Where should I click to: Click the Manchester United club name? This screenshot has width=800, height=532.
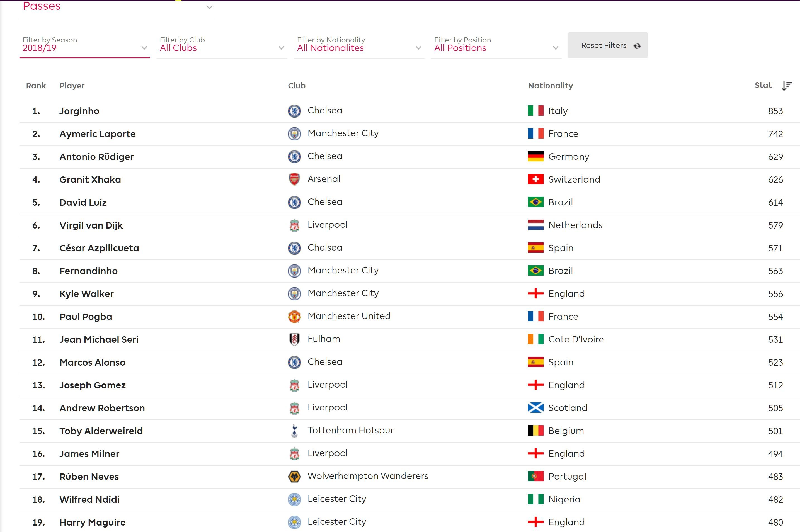tap(349, 316)
